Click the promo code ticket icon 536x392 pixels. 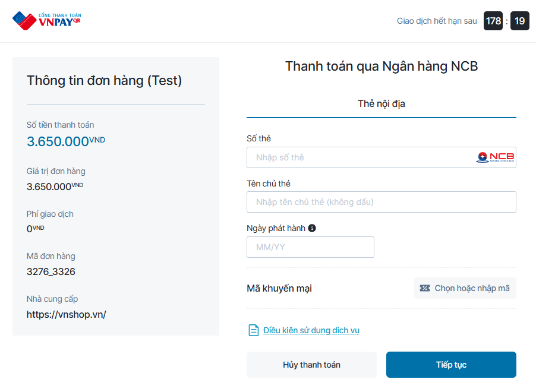[424, 288]
